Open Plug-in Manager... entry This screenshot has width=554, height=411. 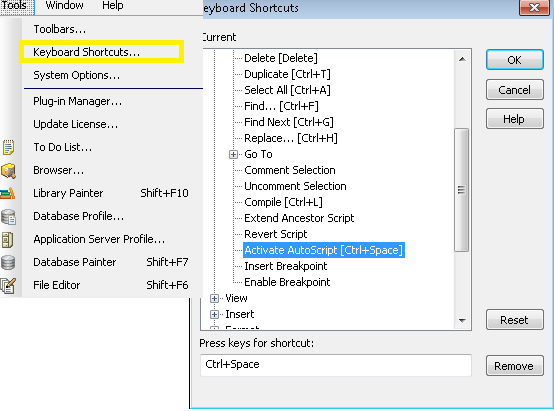77,101
